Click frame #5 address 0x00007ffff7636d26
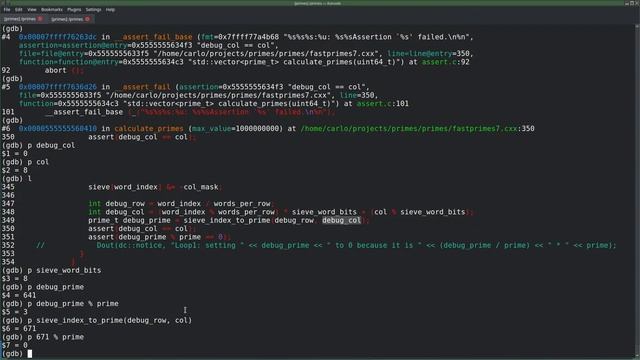 (x=58, y=87)
